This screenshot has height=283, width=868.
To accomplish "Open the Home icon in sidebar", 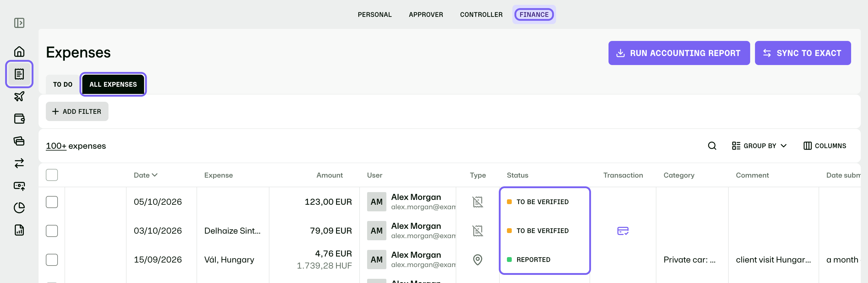I will click(19, 51).
